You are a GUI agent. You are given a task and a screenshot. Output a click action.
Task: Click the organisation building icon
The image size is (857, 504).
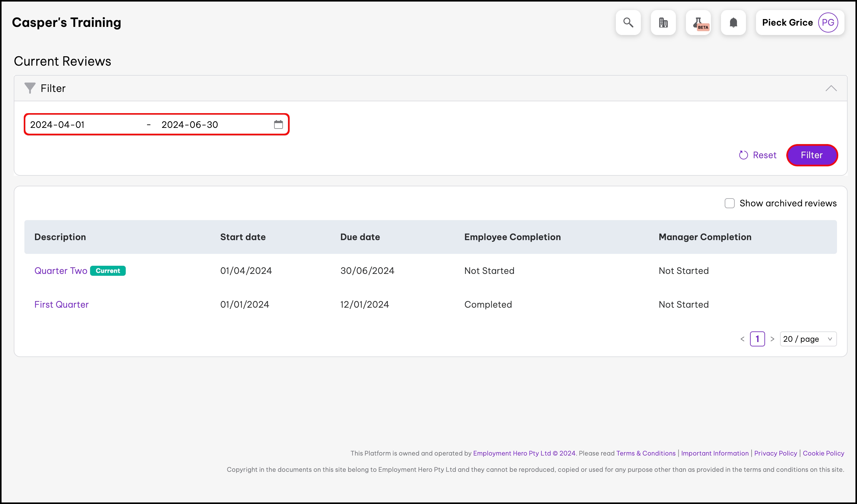pos(663,23)
